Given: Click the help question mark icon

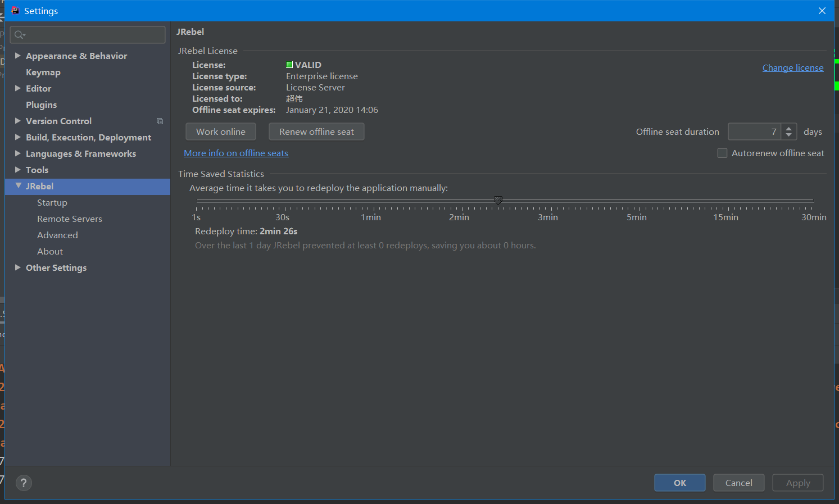Looking at the screenshot, I should 24,483.
